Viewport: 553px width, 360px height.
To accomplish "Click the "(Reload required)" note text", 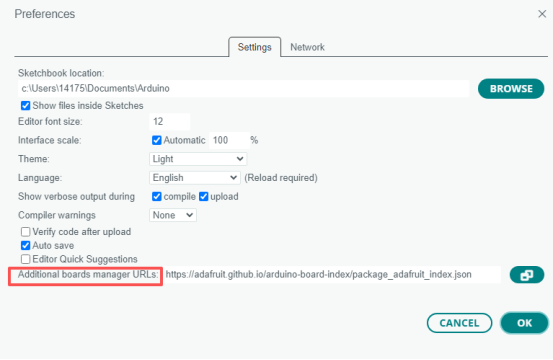I will point(281,178).
